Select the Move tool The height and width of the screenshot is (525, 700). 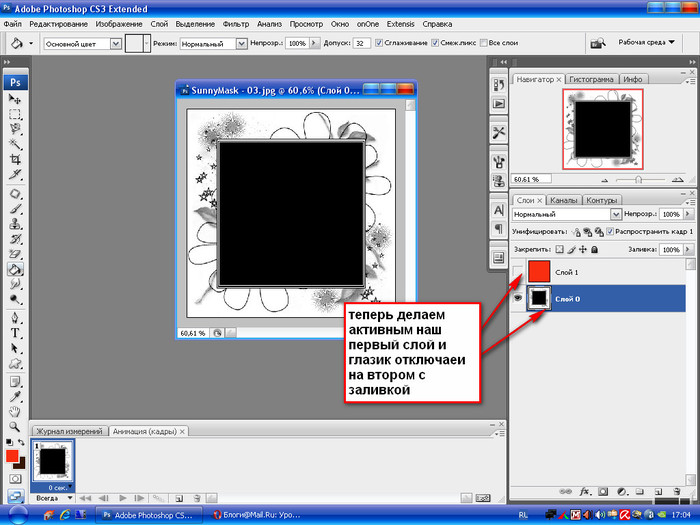(15, 99)
